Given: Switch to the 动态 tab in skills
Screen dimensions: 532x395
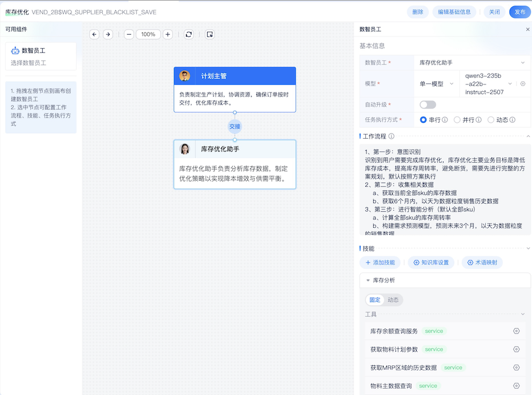Looking at the screenshot, I should coord(394,299).
